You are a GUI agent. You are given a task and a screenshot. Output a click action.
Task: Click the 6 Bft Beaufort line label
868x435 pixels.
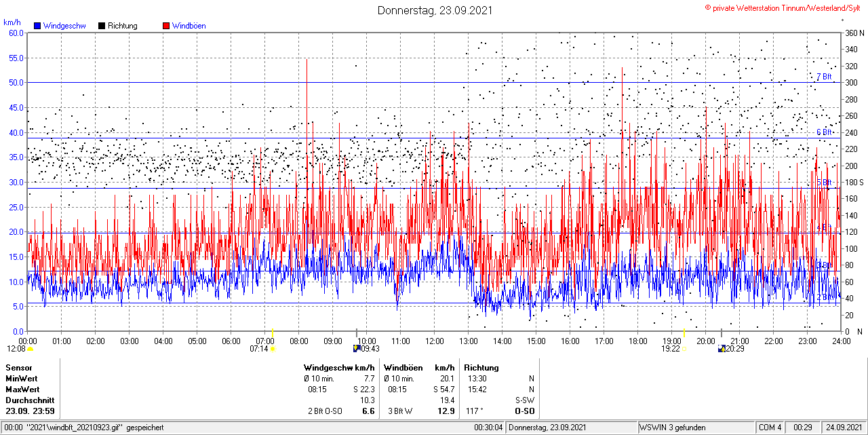824,132
